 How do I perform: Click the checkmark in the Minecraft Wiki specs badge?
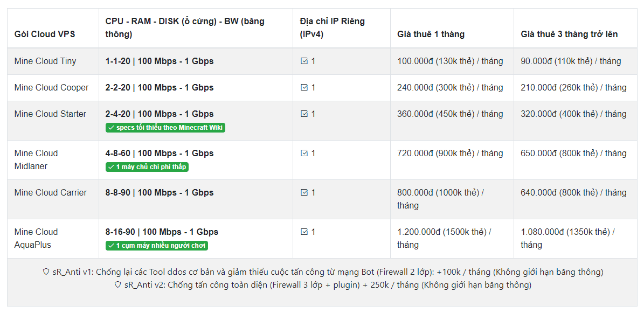click(x=110, y=128)
